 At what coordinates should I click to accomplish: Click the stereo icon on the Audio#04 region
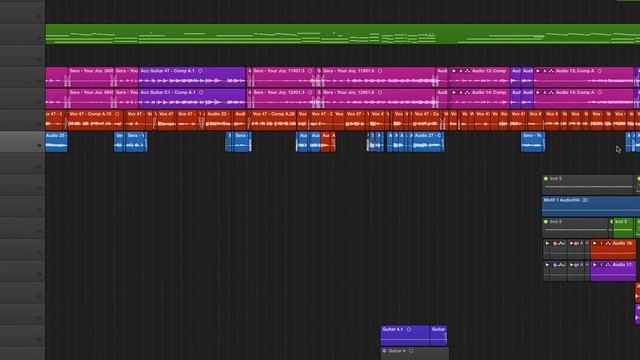585,200
